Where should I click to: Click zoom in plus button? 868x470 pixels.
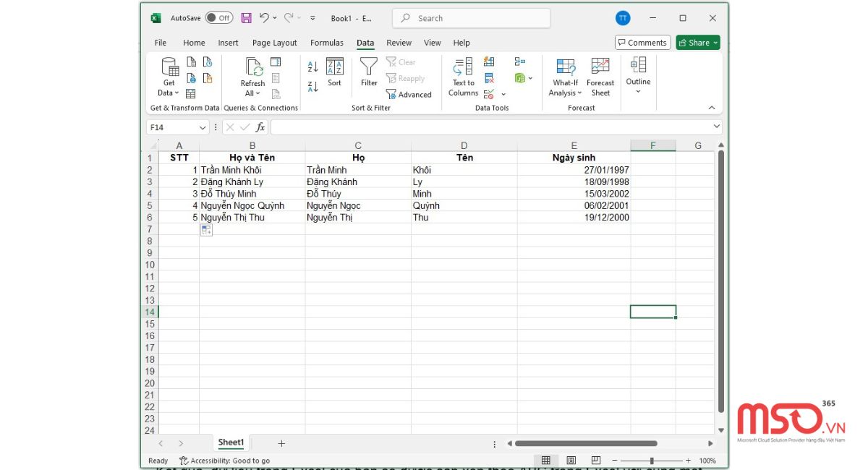coord(687,461)
